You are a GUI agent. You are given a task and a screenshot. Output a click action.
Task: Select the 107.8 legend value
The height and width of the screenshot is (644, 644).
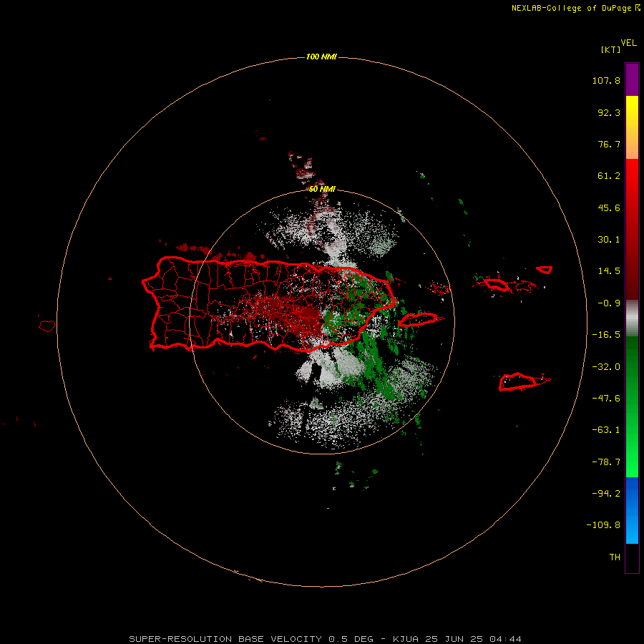[x=606, y=80]
